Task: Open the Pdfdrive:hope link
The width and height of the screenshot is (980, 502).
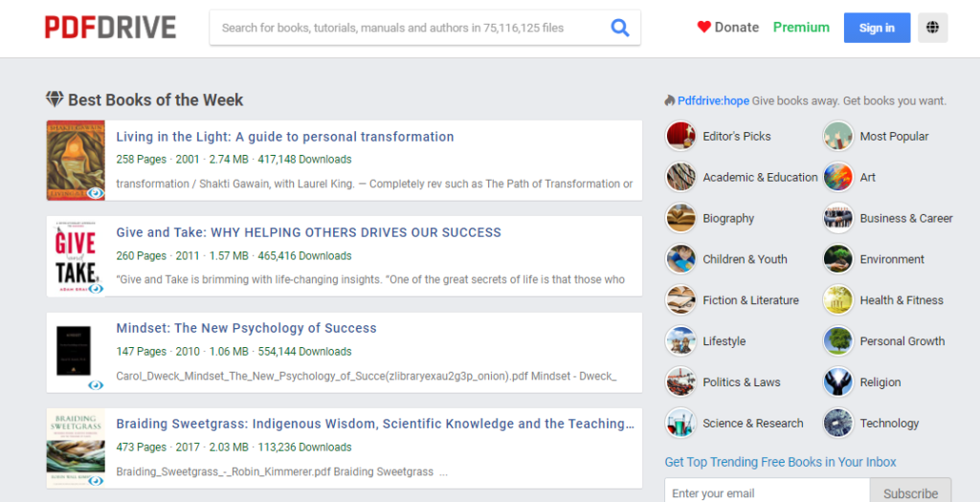Action: 713,100
